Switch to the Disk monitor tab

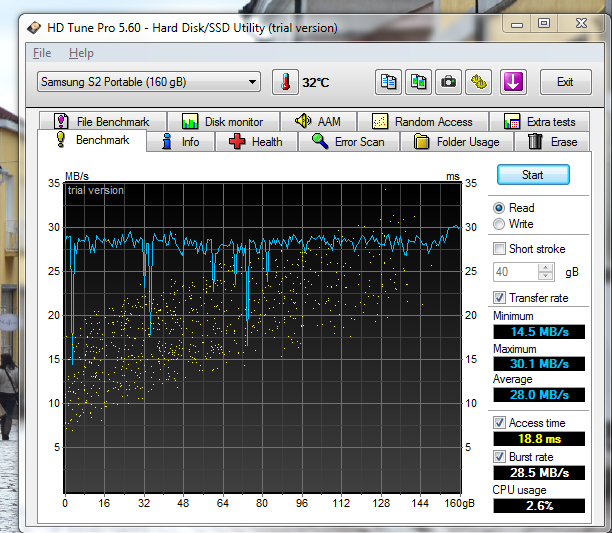coord(224,122)
